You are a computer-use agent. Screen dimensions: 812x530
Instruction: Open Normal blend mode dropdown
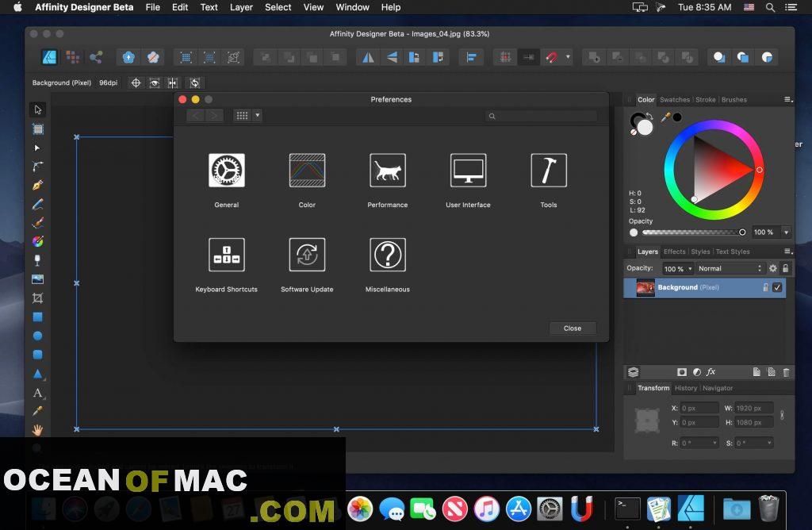pyautogui.click(x=730, y=268)
